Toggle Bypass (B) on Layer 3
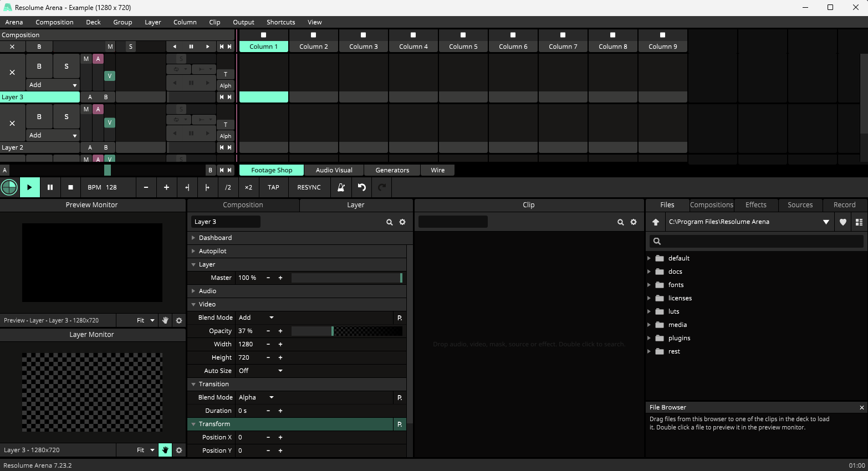This screenshot has height=471, width=868. coord(39,66)
